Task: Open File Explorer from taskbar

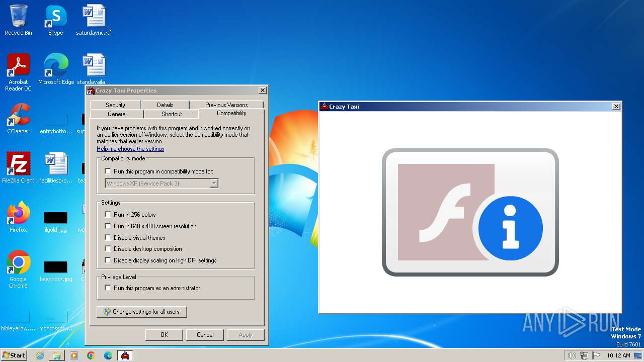Action: [x=57, y=355]
